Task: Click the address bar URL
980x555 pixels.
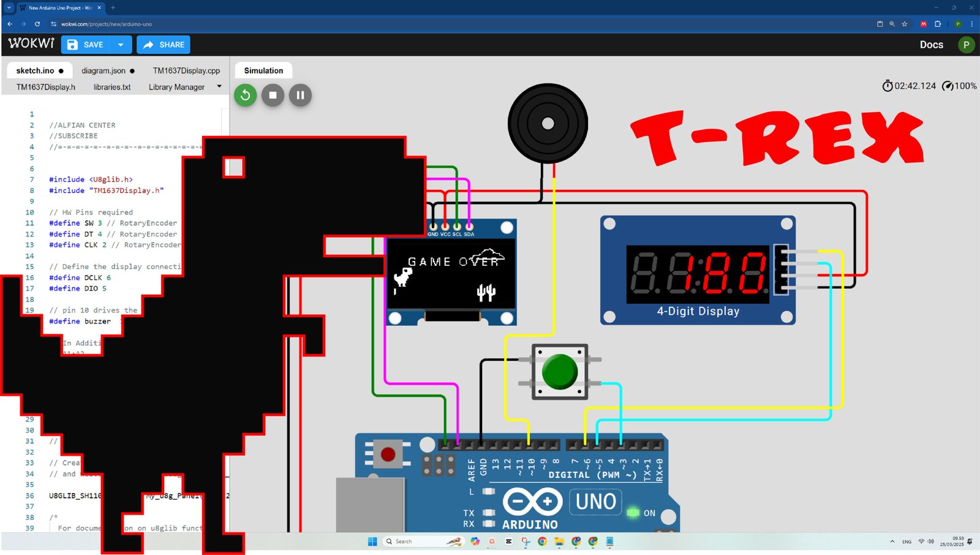Action: point(107,24)
